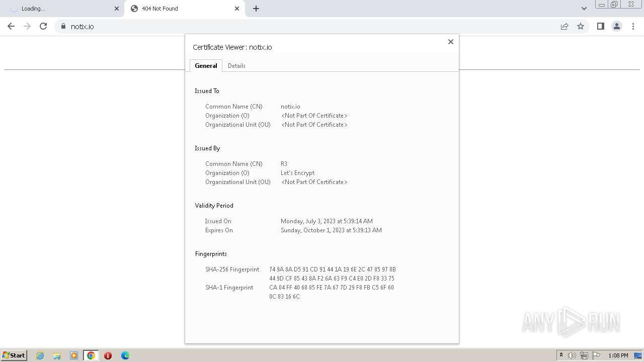
Task: Open the browser side panel
Action: (x=600, y=26)
